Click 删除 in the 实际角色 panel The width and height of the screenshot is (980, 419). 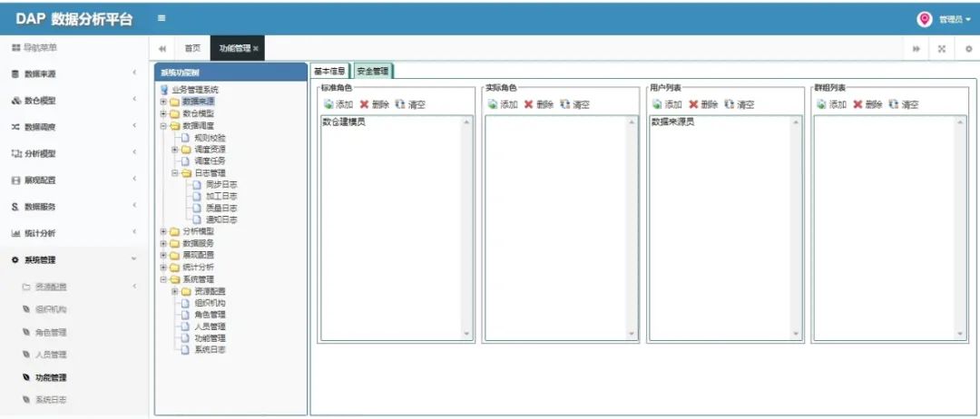539,104
